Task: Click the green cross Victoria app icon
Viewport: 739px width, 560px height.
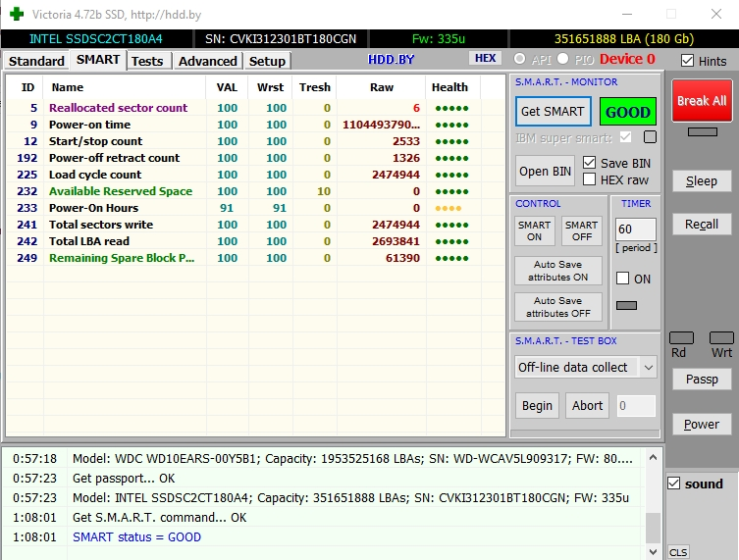Action: [17, 15]
